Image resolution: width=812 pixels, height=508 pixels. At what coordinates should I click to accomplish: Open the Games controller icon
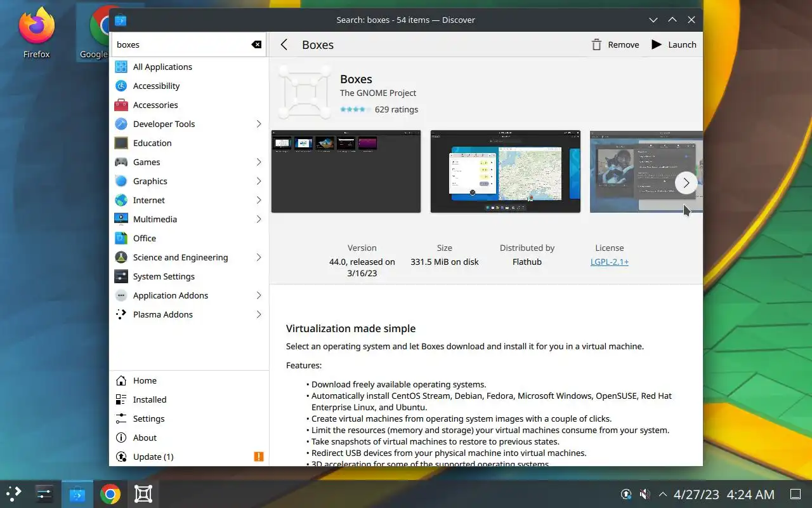(121, 162)
